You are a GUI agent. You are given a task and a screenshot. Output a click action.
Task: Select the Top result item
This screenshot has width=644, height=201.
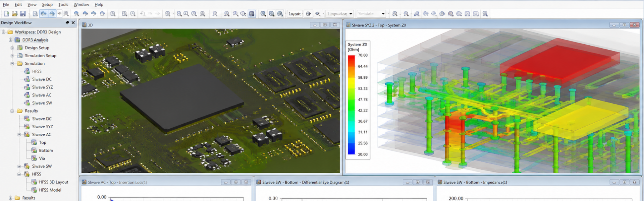pyautogui.click(x=43, y=142)
